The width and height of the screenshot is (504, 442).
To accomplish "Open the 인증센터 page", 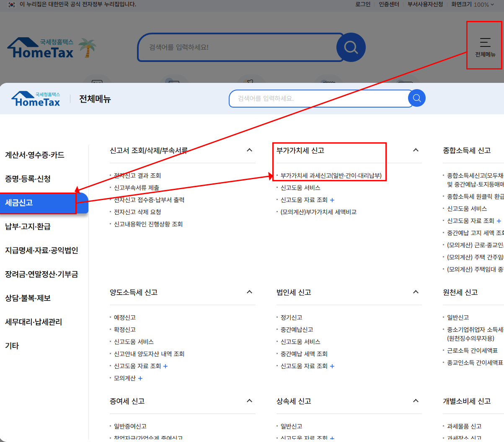I will 388,5.
